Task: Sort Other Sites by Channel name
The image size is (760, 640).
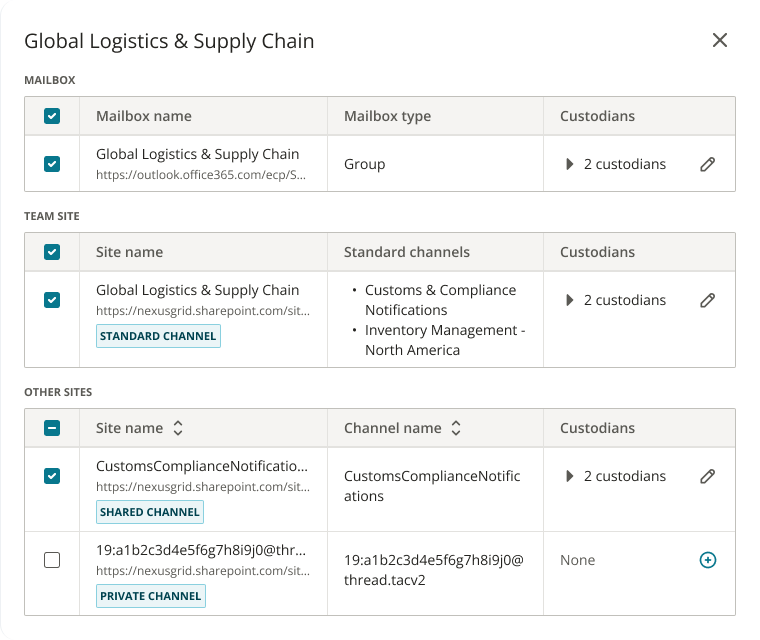Action: 456,428
